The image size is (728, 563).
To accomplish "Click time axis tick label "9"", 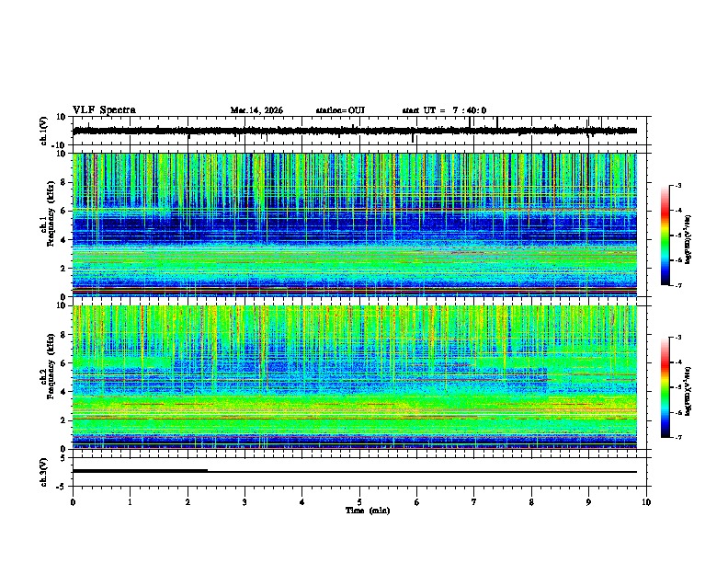I will [588, 502].
